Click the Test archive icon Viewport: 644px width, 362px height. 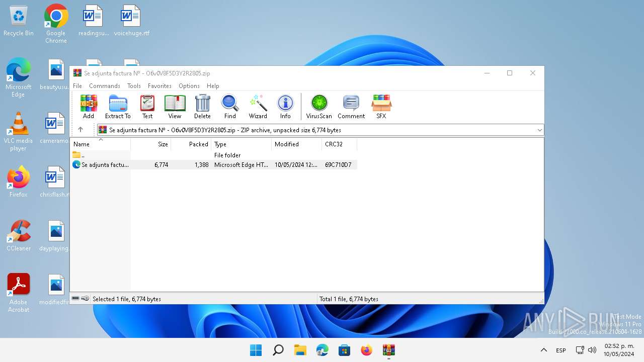pyautogui.click(x=147, y=107)
